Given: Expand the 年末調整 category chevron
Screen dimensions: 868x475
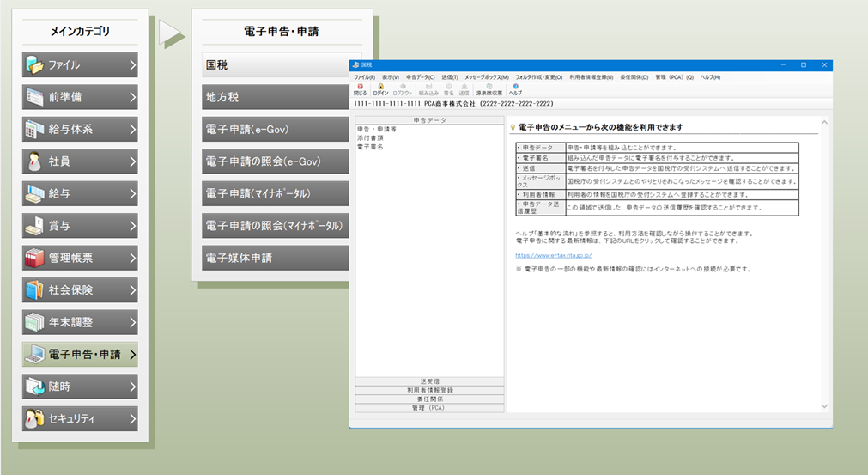Looking at the screenshot, I should point(132,322).
